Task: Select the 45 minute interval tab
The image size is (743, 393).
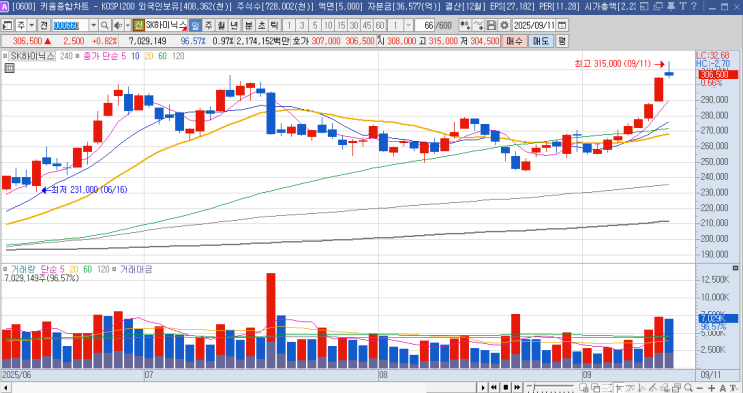Action: (366, 25)
